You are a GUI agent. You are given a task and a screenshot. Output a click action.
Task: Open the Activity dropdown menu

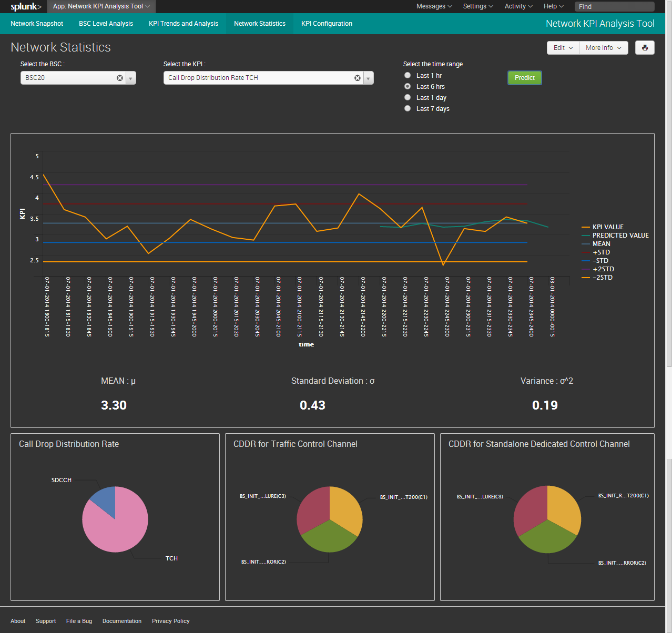coord(518,6)
